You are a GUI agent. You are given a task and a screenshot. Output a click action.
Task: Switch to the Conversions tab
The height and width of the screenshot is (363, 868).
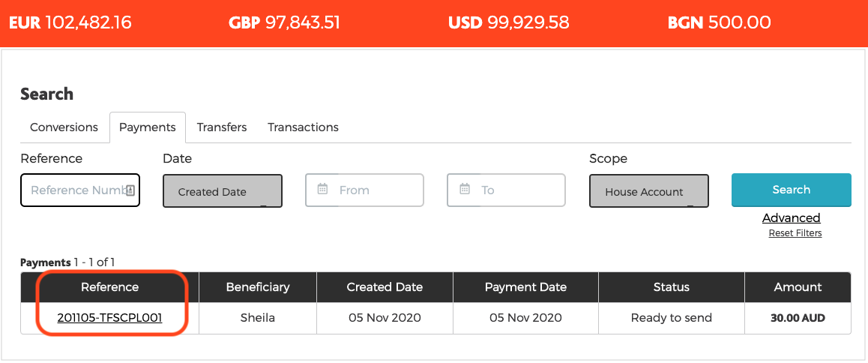64,127
